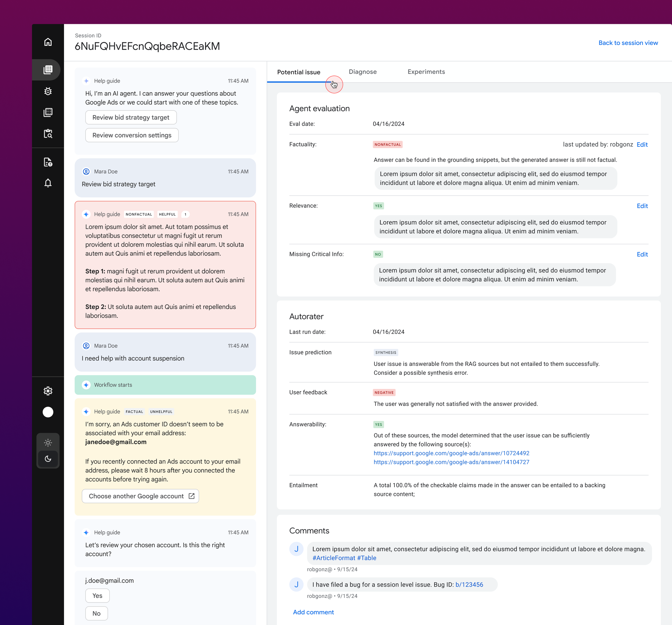Switch to the Experiments tab
This screenshot has height=625, width=672.
(426, 72)
